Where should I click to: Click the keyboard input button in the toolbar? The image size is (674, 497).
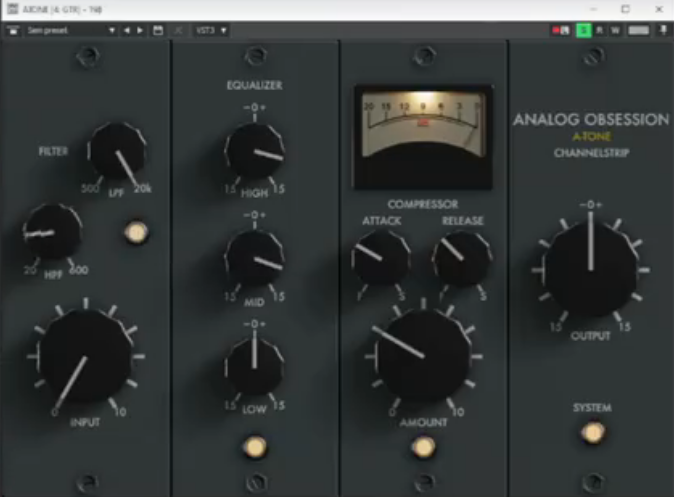pyautogui.click(x=639, y=31)
